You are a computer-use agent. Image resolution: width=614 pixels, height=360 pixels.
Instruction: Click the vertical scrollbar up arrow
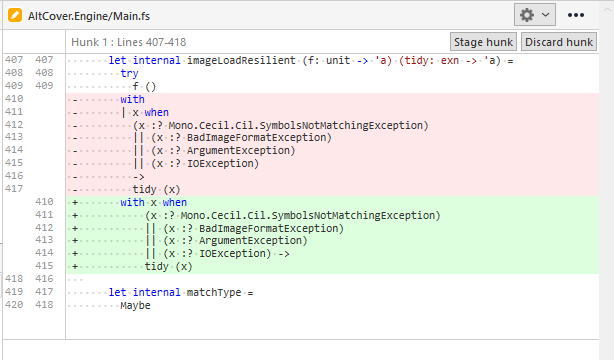coord(607,9)
